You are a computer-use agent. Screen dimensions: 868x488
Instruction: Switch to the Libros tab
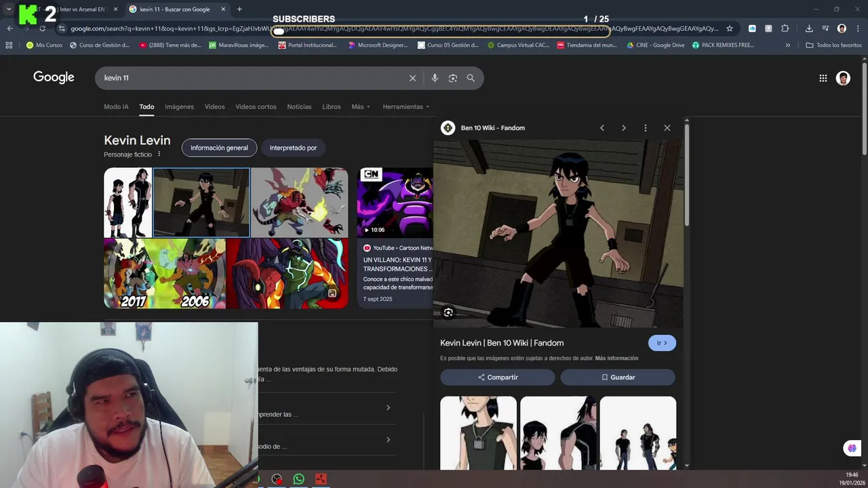(332, 106)
